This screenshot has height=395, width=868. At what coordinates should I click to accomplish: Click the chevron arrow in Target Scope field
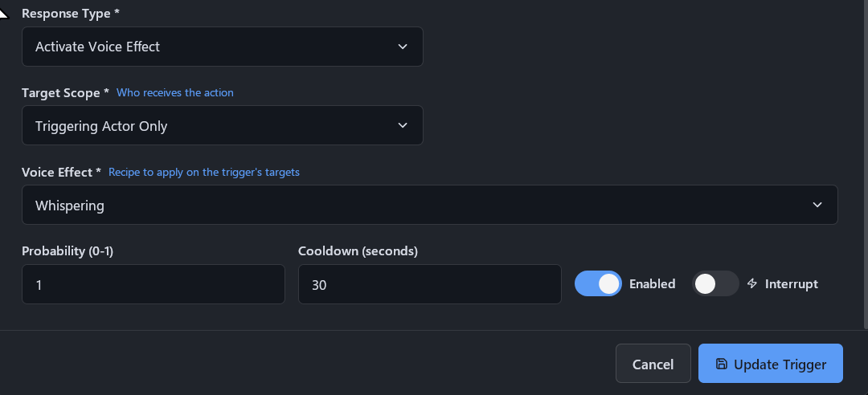click(403, 125)
